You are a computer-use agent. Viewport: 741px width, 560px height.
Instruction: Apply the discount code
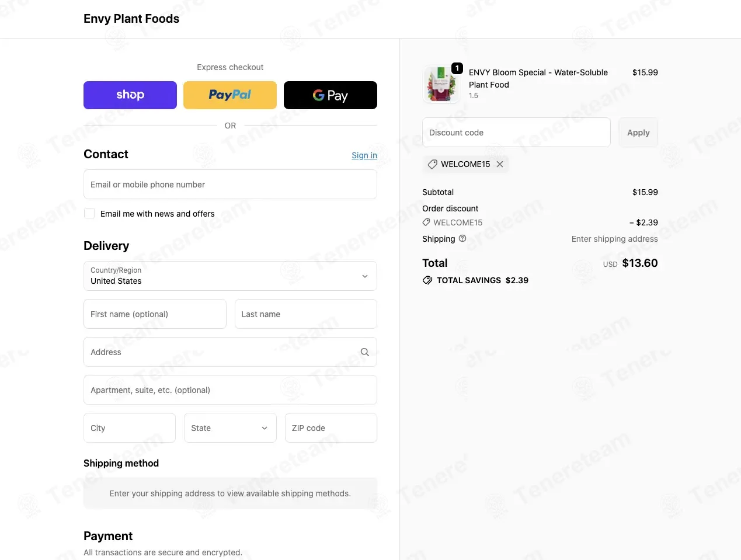638,133
